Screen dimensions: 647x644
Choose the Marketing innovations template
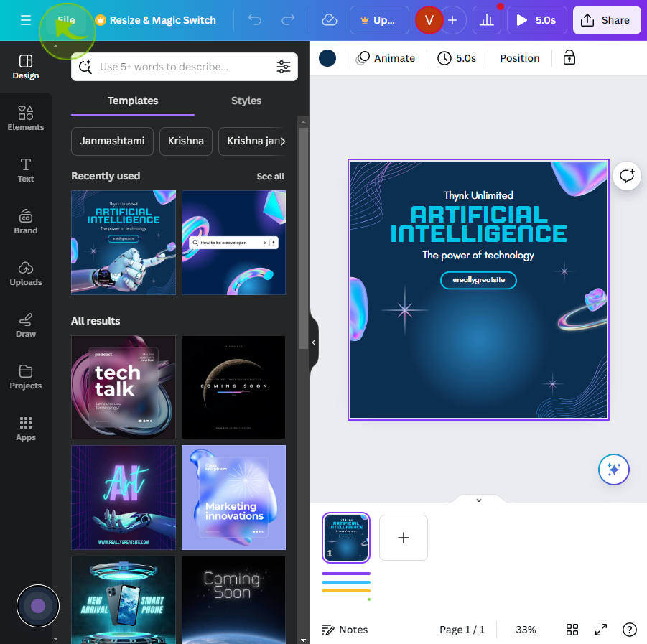(233, 497)
